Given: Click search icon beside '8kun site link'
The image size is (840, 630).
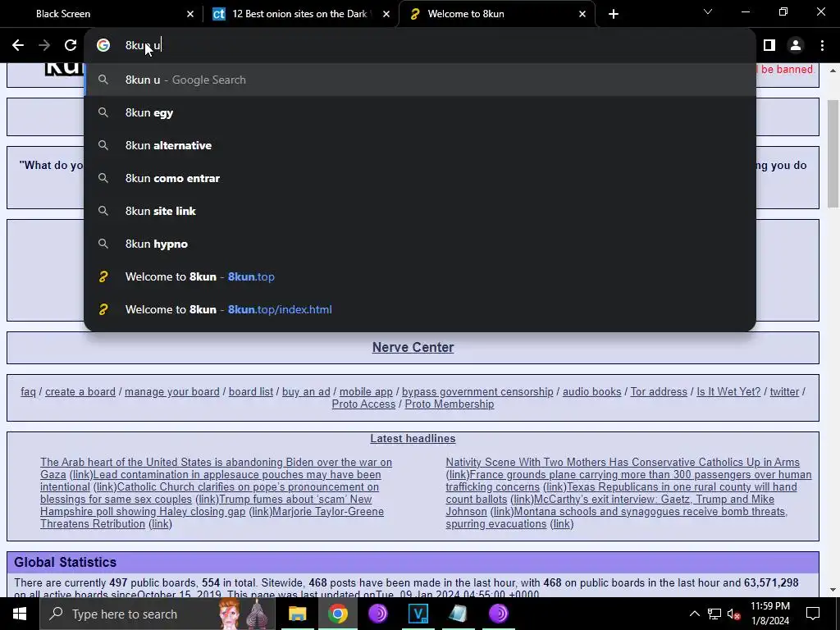Looking at the screenshot, I should tap(103, 211).
